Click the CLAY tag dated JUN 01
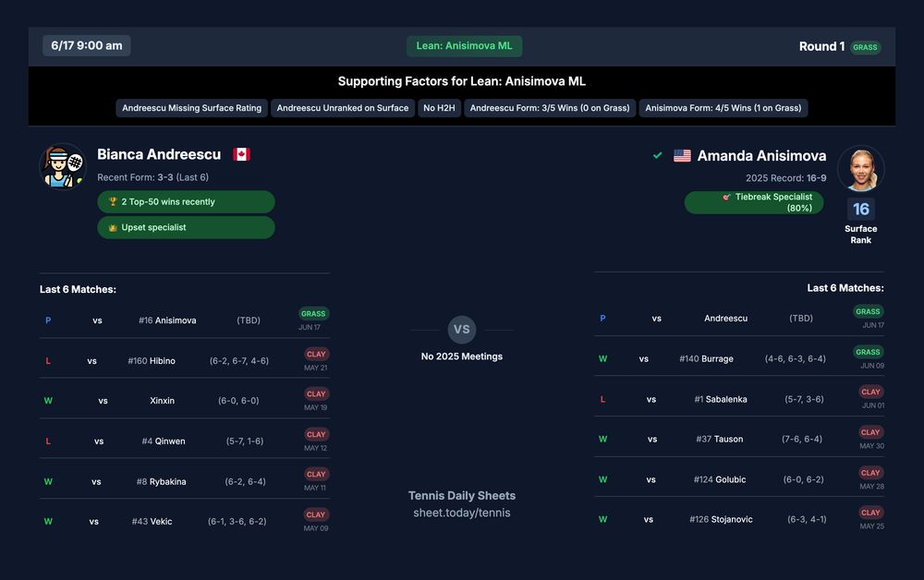The image size is (924, 580). 870,392
